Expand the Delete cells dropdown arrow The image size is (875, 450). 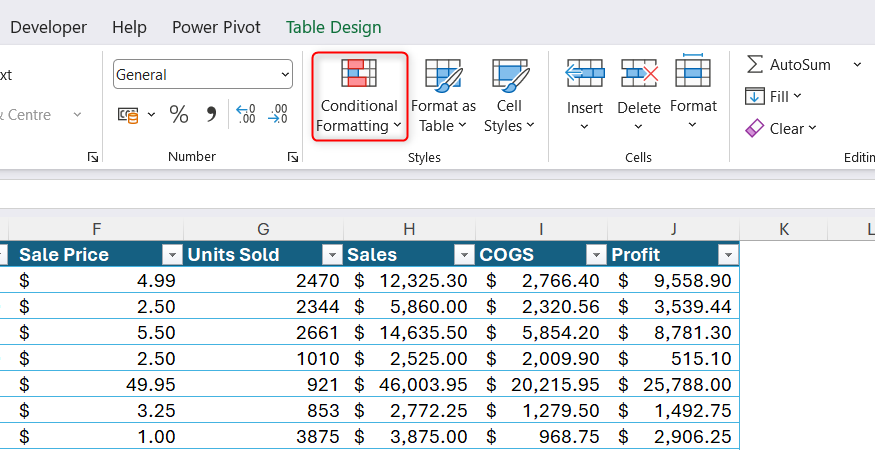[x=638, y=127]
